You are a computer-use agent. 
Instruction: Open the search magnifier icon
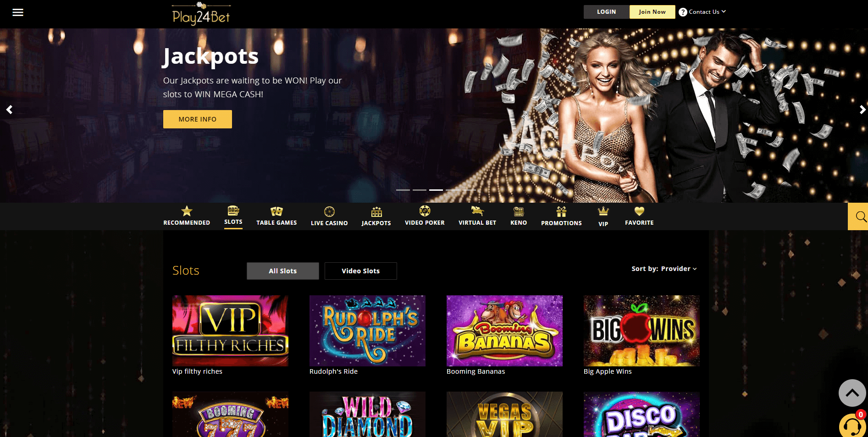pos(858,216)
